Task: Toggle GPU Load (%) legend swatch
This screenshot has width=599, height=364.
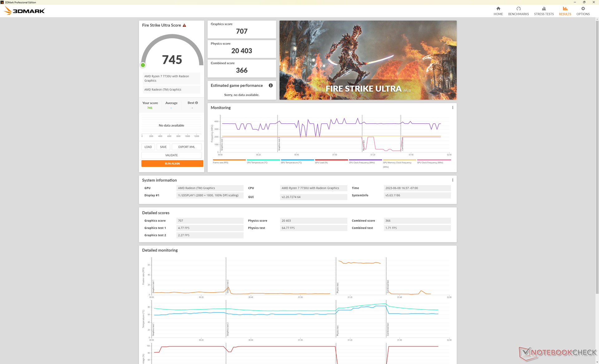Action: pyautogui.click(x=331, y=160)
